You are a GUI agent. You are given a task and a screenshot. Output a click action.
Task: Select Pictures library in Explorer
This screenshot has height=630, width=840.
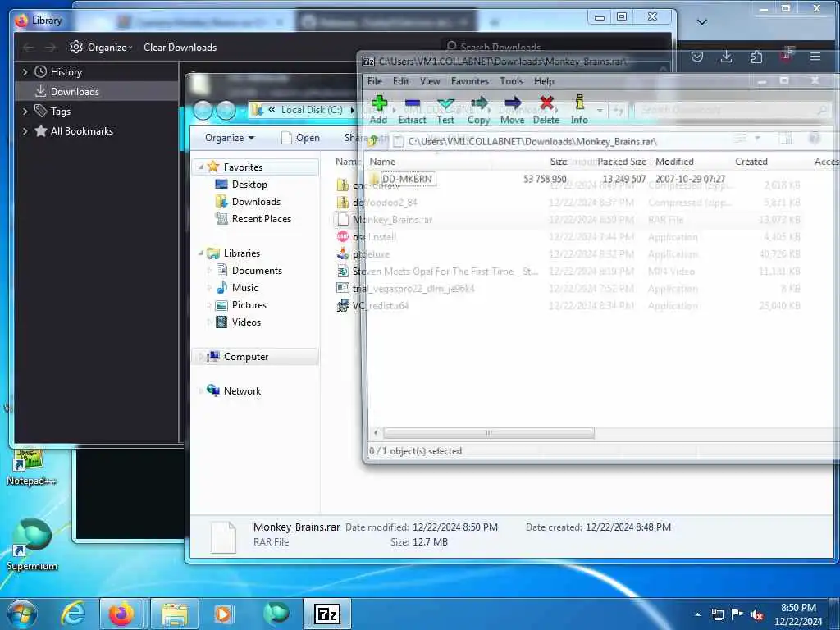249,305
